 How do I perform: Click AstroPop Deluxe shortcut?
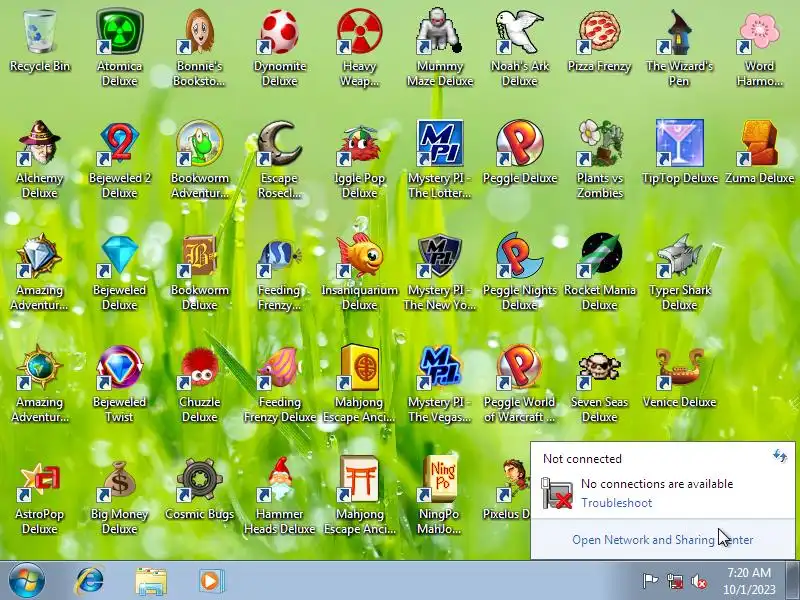tap(40, 480)
